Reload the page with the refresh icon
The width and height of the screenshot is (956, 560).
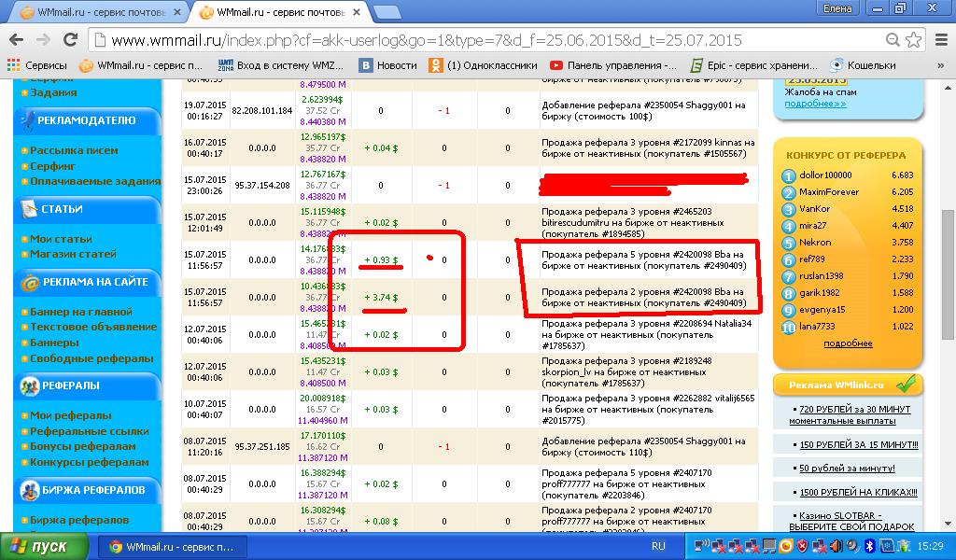tap(71, 40)
